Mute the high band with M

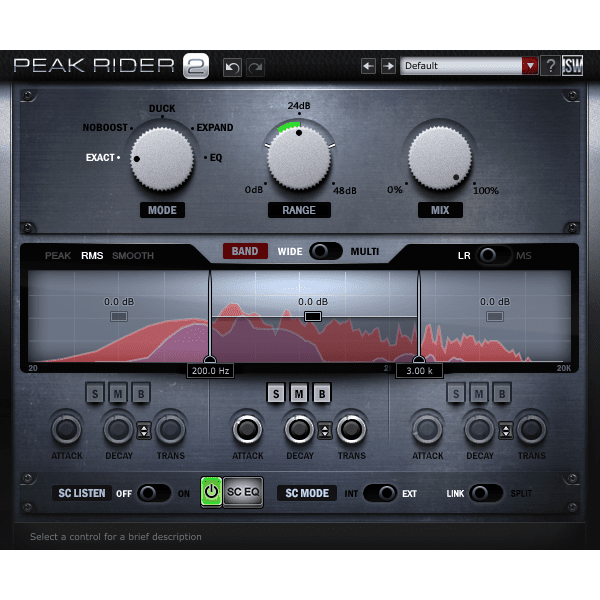click(x=479, y=393)
